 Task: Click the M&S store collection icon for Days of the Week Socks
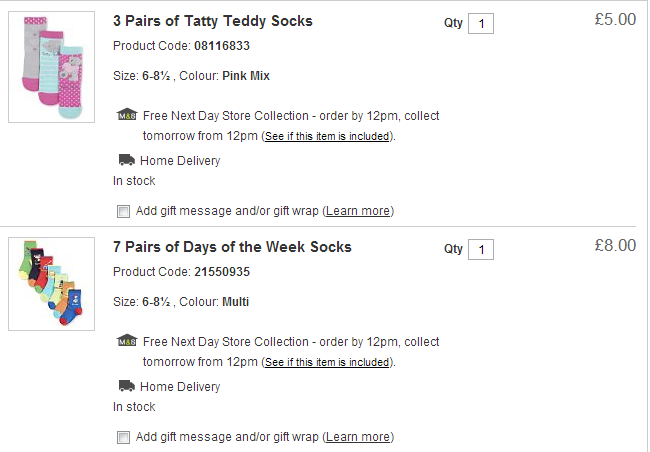pyautogui.click(x=126, y=341)
